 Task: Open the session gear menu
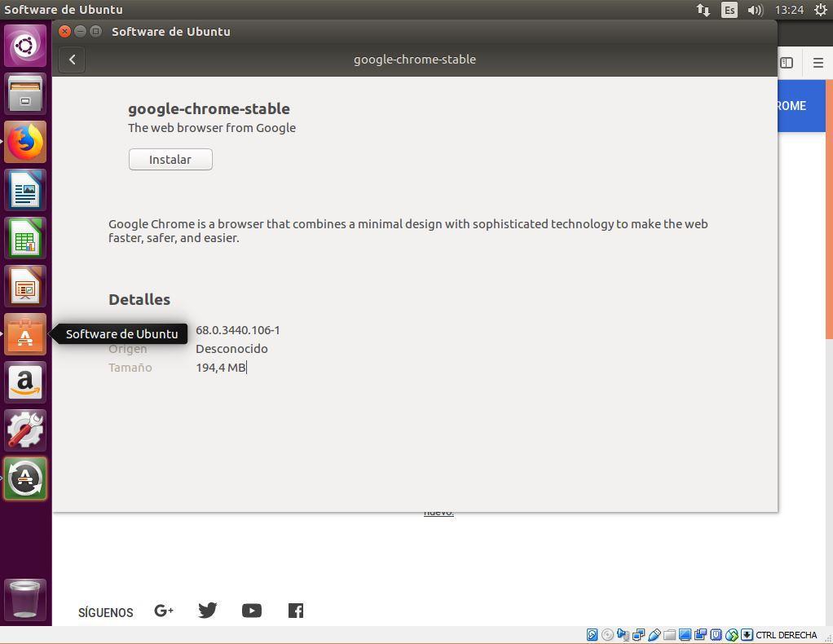click(819, 10)
